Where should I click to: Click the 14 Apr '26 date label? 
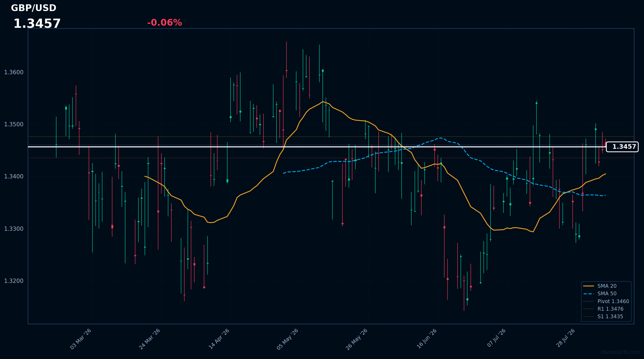219,339
